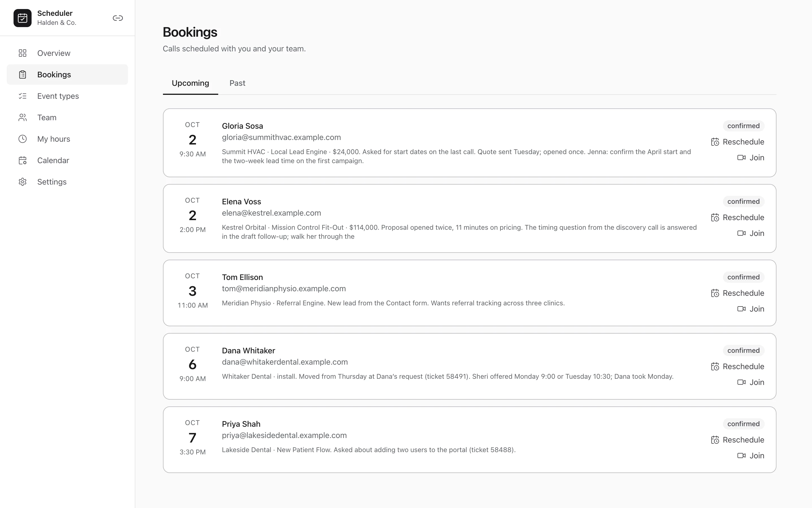This screenshot has height=508, width=812.
Task: Click the Dana Whitaker name
Action: tap(248, 351)
